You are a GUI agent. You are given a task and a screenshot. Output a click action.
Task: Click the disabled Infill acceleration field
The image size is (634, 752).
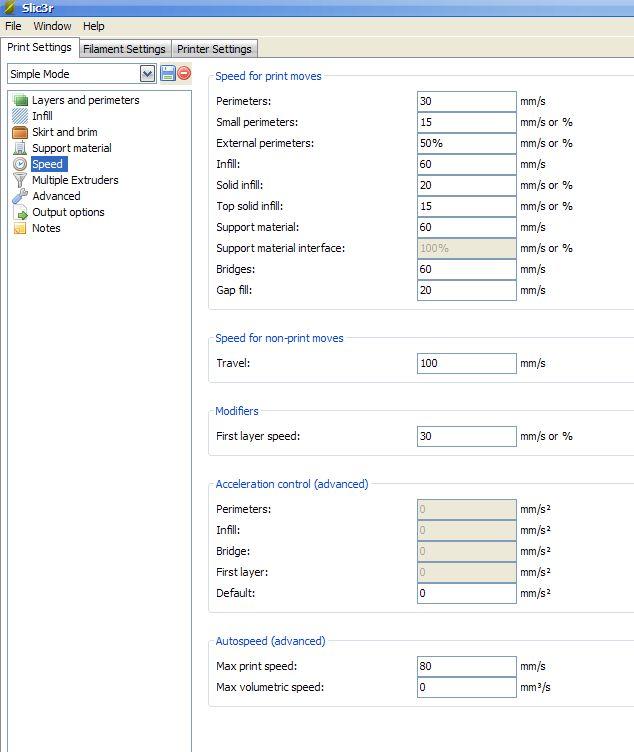pos(467,530)
